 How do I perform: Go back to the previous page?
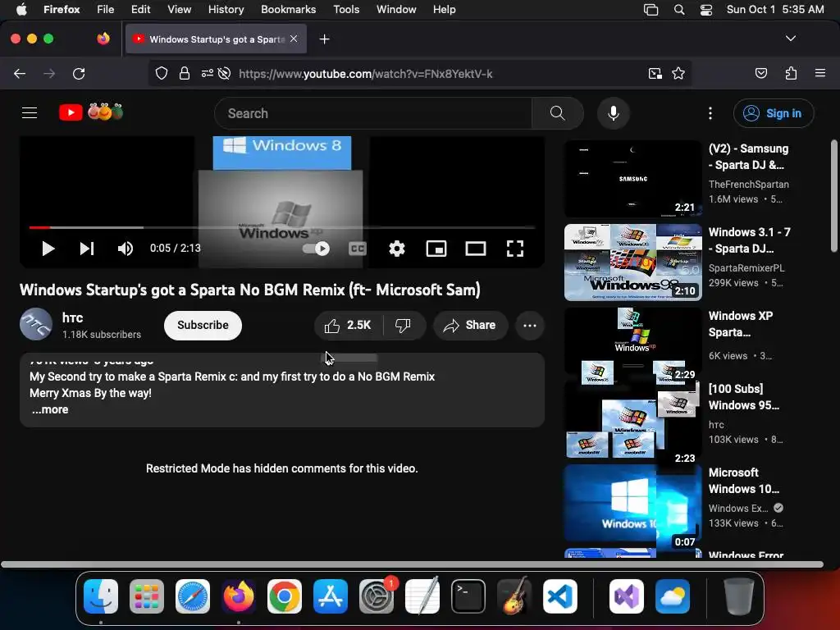[x=20, y=74]
